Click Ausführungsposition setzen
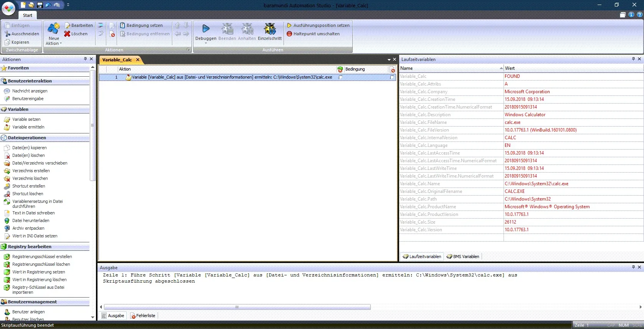Image resolution: width=644 pixels, height=329 pixels. (x=318, y=25)
